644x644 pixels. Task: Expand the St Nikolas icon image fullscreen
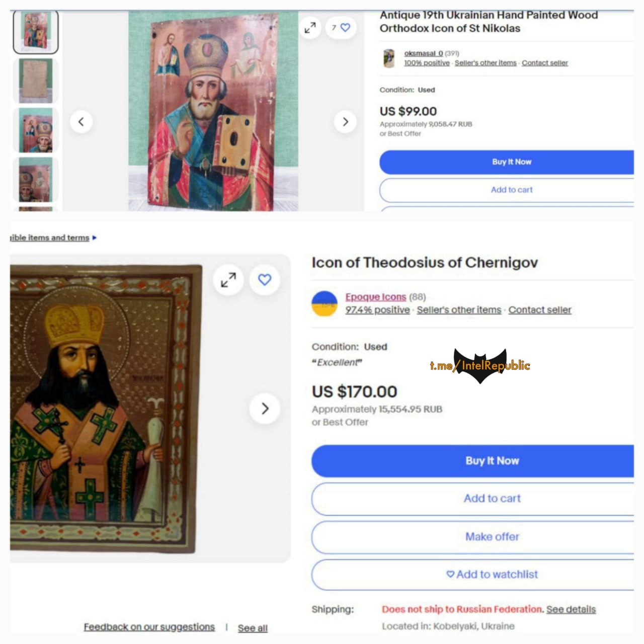(310, 28)
